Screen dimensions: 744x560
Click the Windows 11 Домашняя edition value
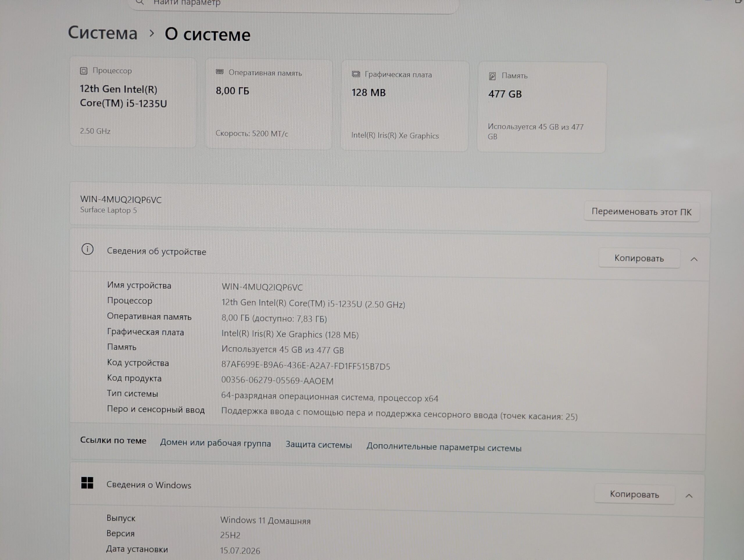[x=265, y=521]
